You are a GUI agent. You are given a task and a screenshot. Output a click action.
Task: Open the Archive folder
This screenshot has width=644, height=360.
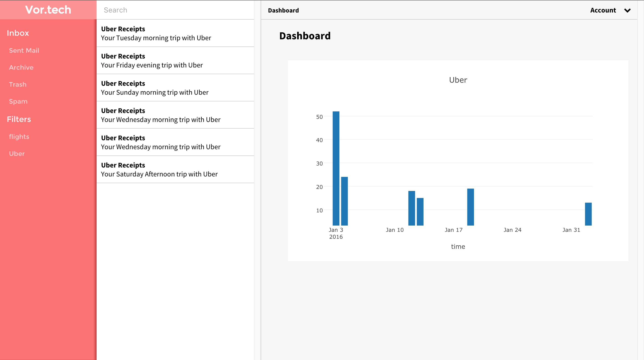21,67
